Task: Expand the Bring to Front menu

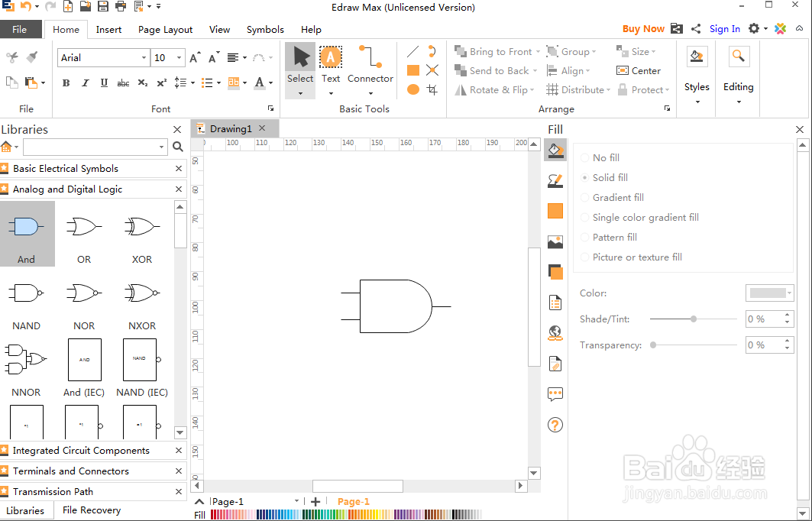Action: pyautogui.click(x=538, y=52)
